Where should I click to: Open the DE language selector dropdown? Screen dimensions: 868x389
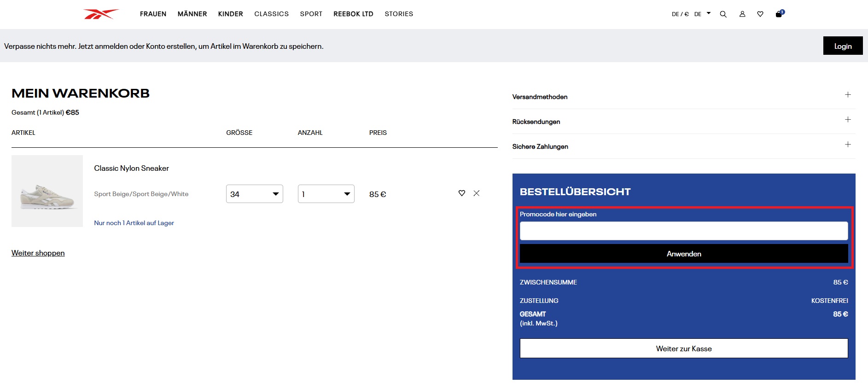point(702,14)
